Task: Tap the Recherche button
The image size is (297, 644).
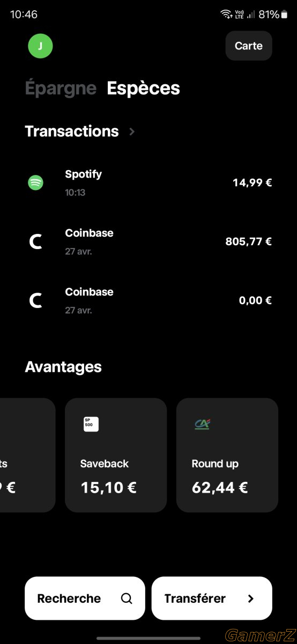Action: [85, 598]
